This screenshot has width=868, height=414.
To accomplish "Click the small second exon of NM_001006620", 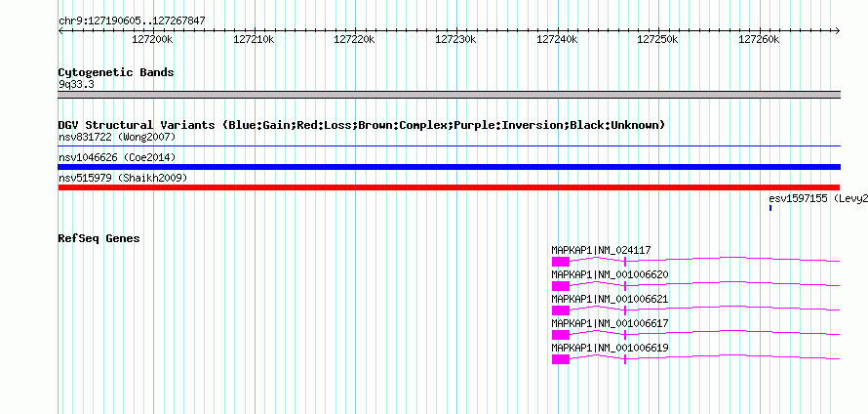I will (x=625, y=286).
